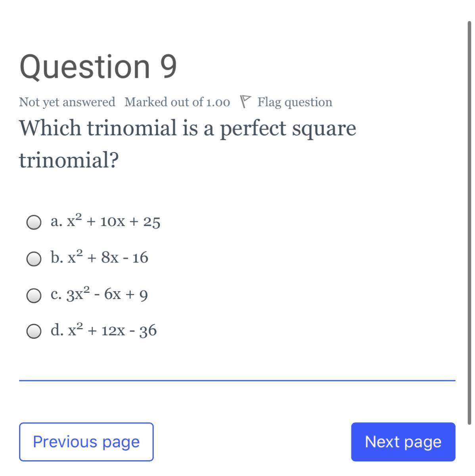Image resolution: width=475 pixels, height=476 pixels.
Task: Click the word trinomial? on second line
Action: point(69,160)
